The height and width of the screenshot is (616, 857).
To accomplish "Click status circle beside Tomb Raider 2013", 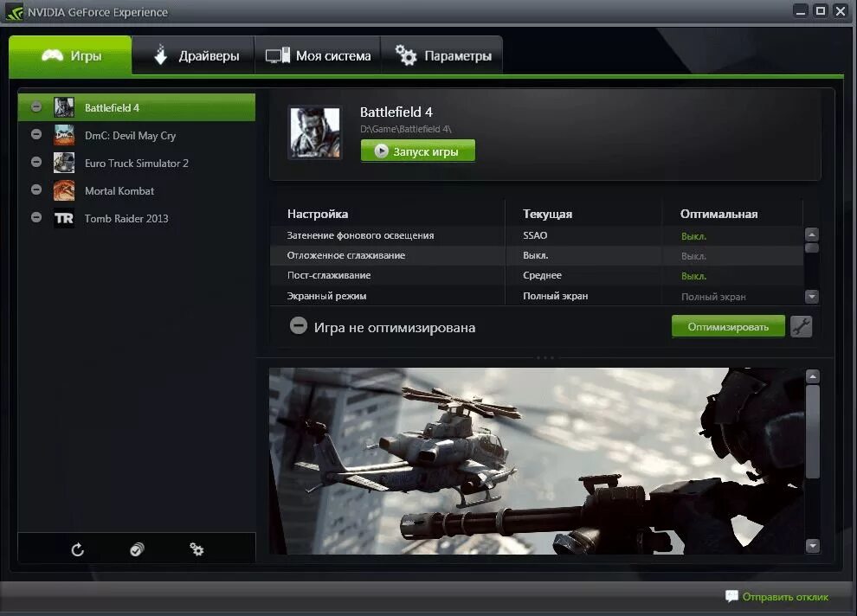I will click(36, 217).
